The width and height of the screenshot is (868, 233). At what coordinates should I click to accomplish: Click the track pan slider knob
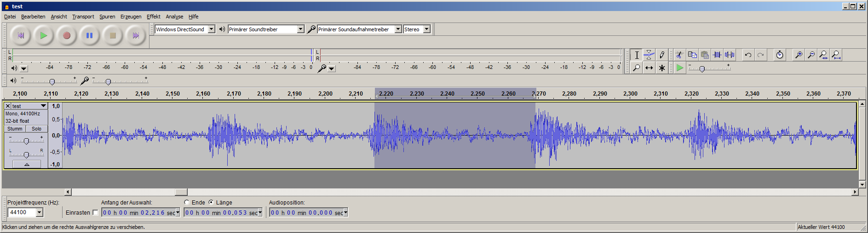click(26, 155)
